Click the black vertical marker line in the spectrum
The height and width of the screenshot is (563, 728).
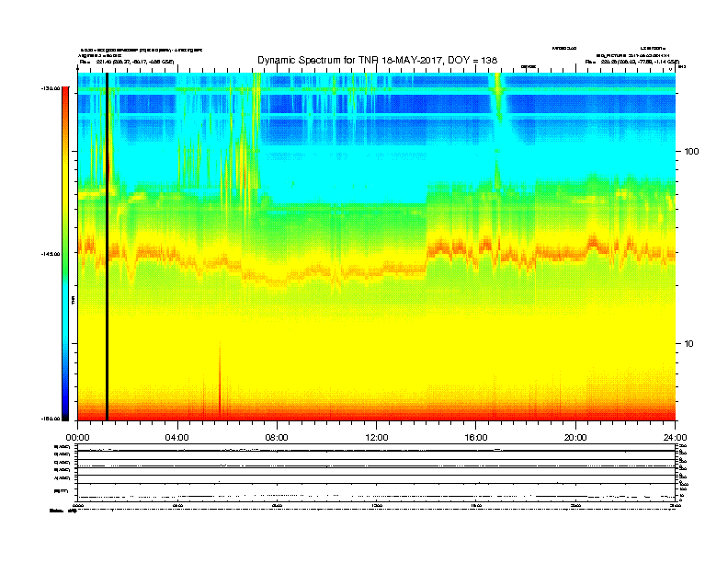[107, 247]
